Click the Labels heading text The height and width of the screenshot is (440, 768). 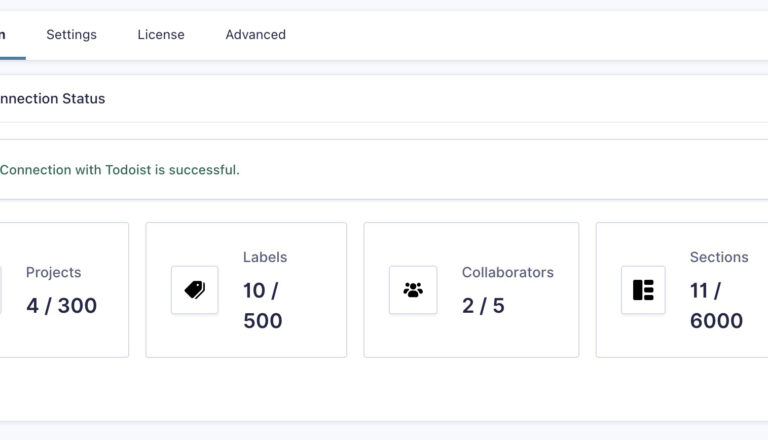click(x=265, y=257)
